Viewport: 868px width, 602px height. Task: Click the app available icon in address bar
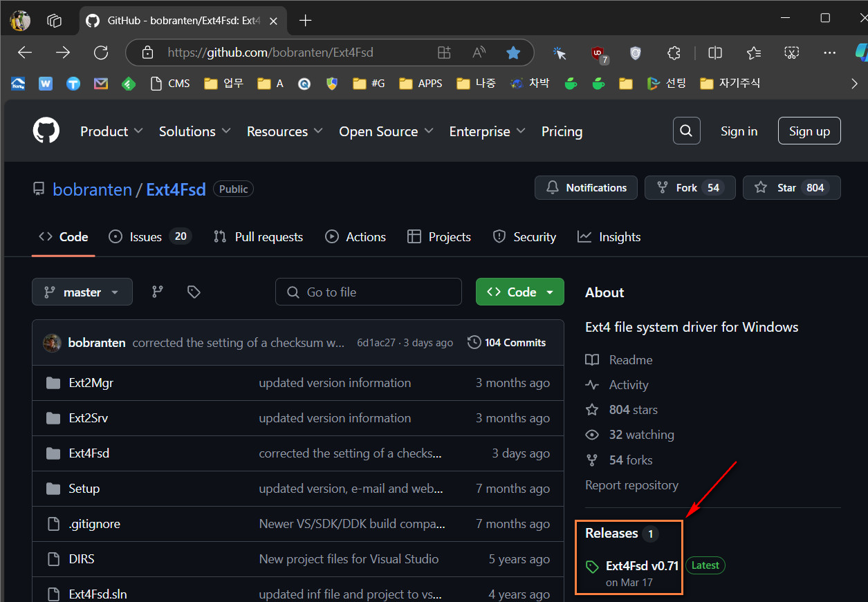tap(444, 53)
